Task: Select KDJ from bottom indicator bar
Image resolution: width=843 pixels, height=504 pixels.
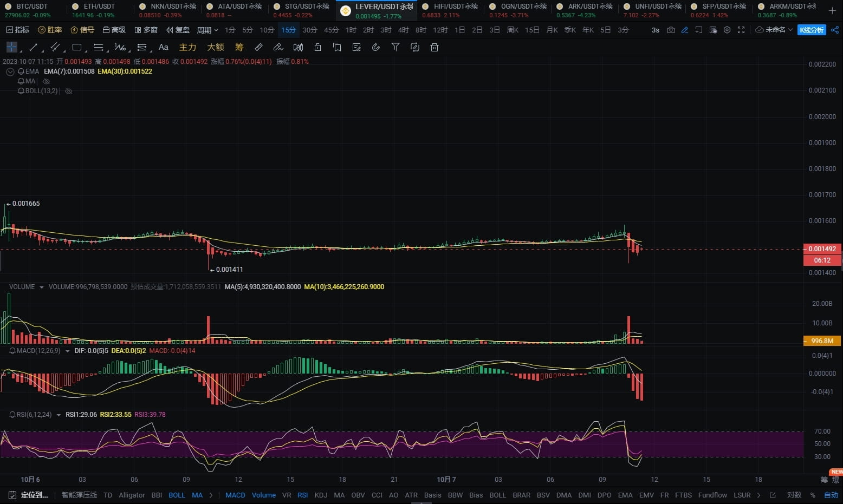Action: [321, 495]
